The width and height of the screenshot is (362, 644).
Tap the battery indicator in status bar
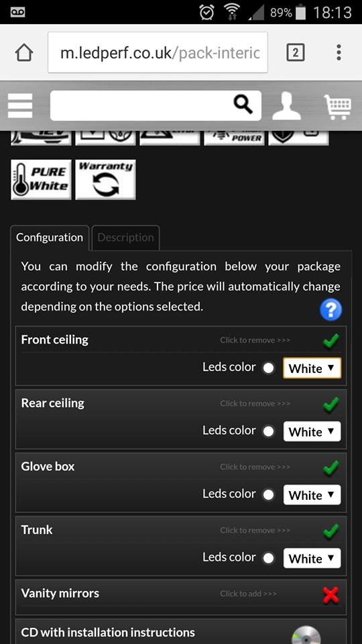300,12
